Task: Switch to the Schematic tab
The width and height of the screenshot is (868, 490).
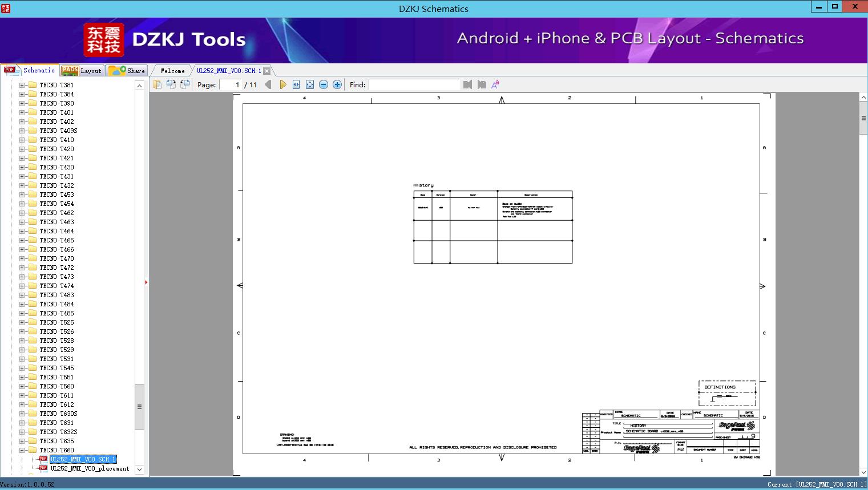Action: pos(30,70)
